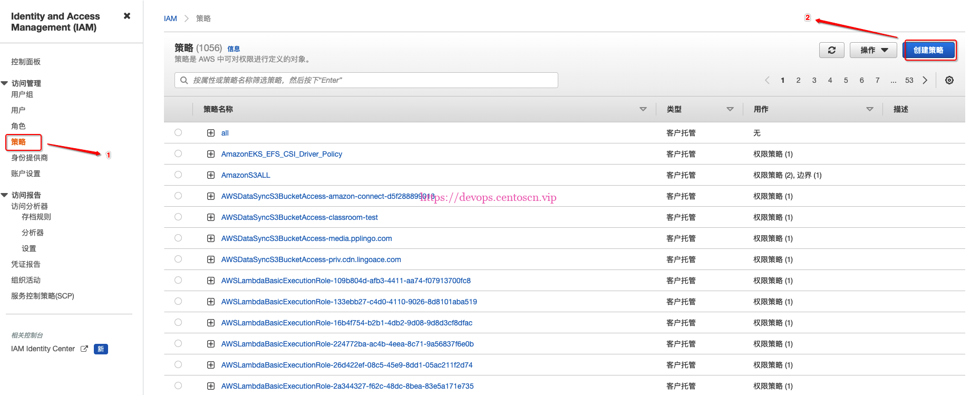Open the AWSDataSyncS3BucketAccess-media.pplingo.com policy link
The width and height of the screenshot is (980, 395).
click(306, 238)
